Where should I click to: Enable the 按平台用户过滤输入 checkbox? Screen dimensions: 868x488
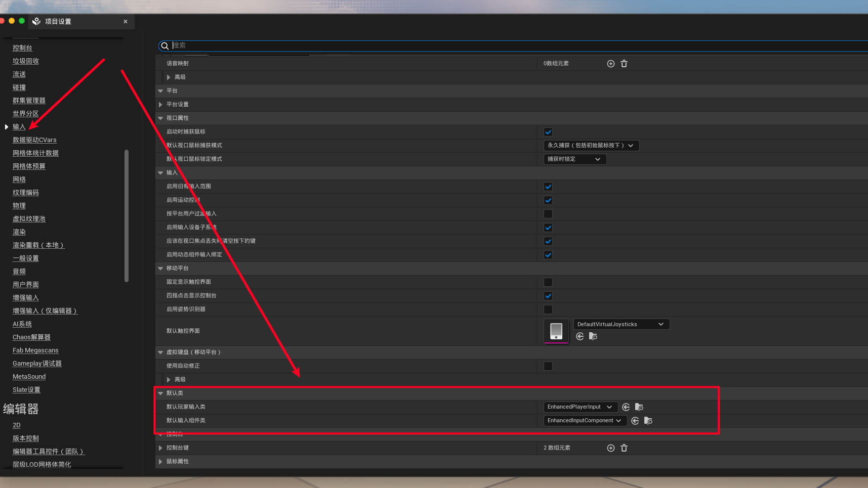pyautogui.click(x=548, y=214)
